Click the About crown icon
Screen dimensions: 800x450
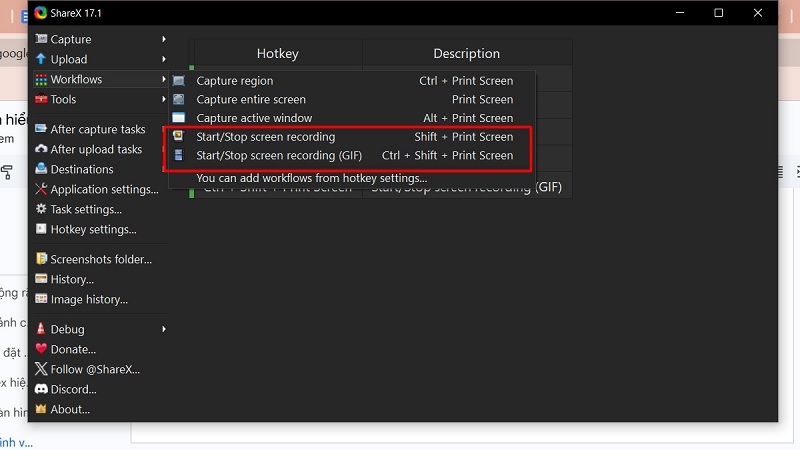41,409
